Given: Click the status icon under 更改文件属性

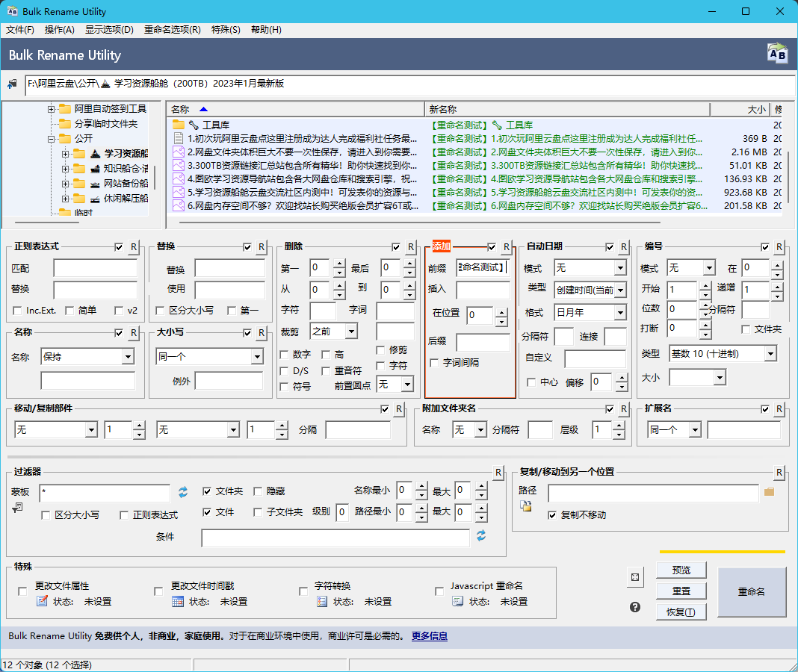Looking at the screenshot, I should [x=43, y=601].
